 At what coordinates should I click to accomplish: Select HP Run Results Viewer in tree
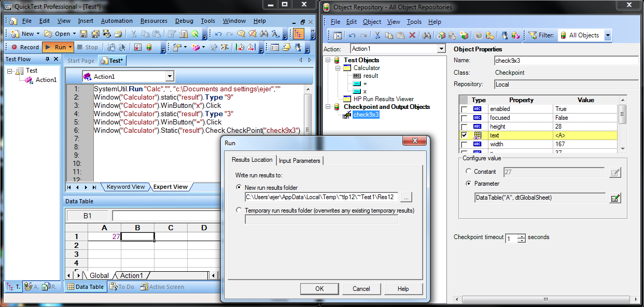click(383, 99)
